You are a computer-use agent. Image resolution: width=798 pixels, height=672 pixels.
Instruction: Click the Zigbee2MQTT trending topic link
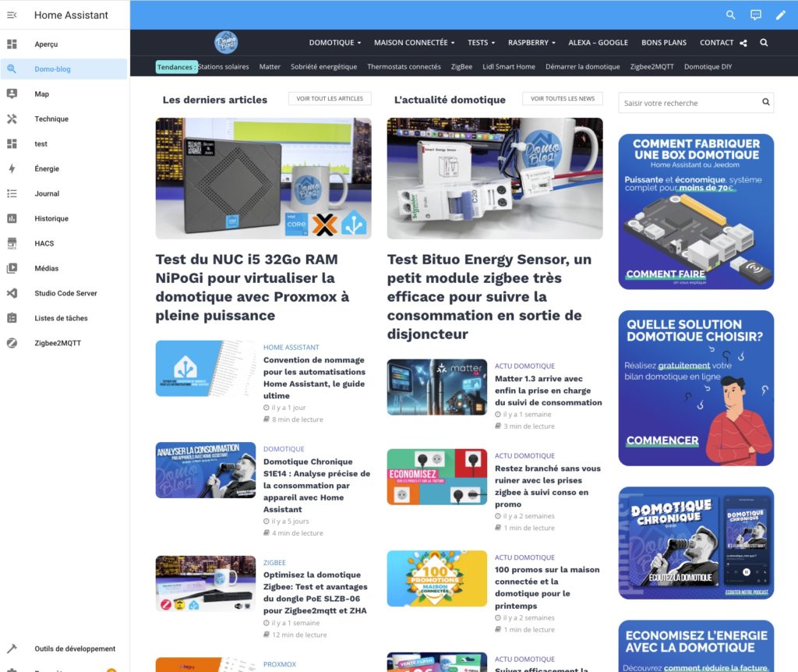[651, 67]
